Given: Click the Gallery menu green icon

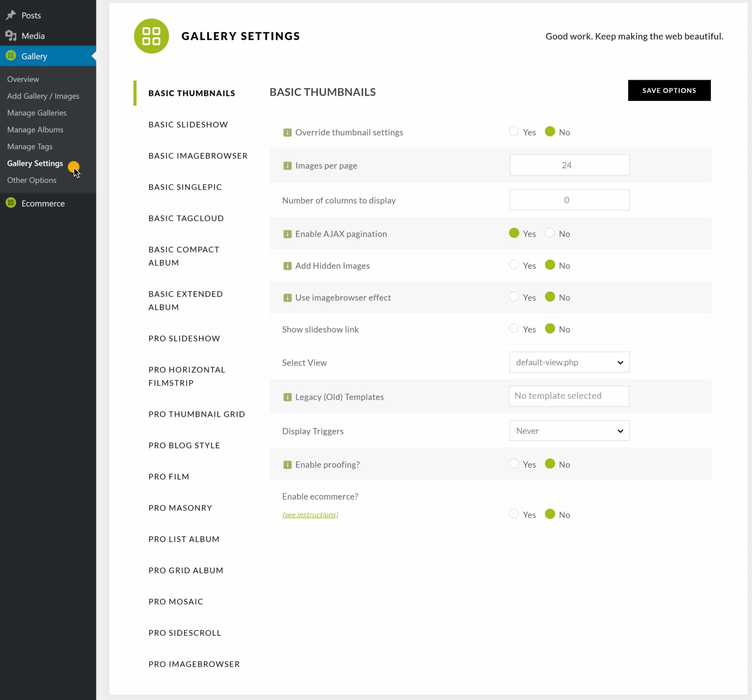Looking at the screenshot, I should (11, 56).
